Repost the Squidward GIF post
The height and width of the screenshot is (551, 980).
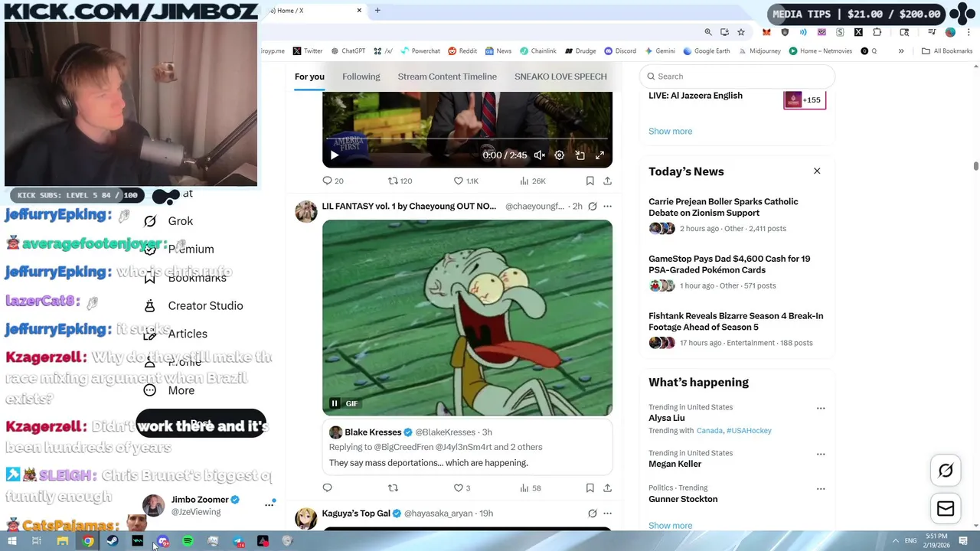tap(393, 487)
